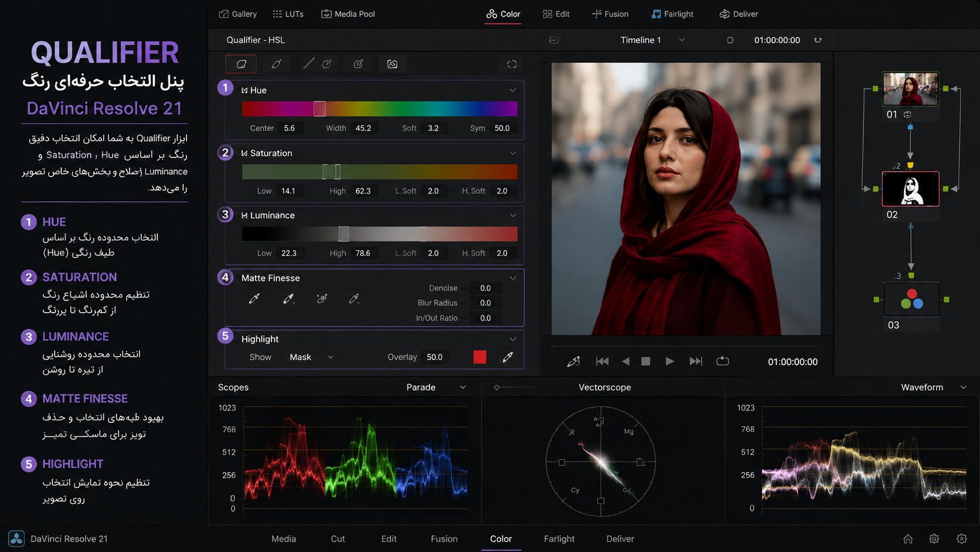Click the Overlay value 50.0
Screen dimensions: 980x552
435,357
